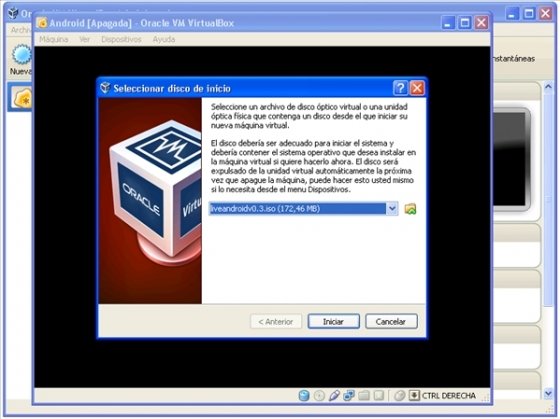Maximize the VirtualBox Manager window
This screenshot has width=560, height=419.
tap(529, 14)
